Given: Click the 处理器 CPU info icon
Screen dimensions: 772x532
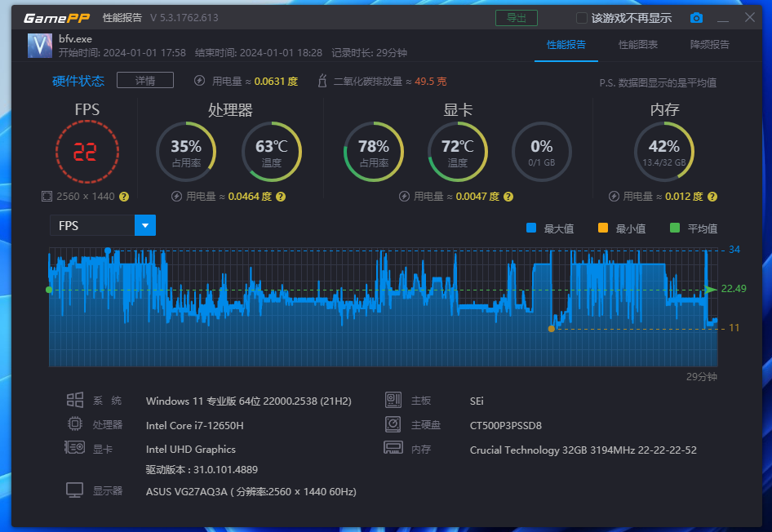Looking at the screenshot, I should click(75, 423).
